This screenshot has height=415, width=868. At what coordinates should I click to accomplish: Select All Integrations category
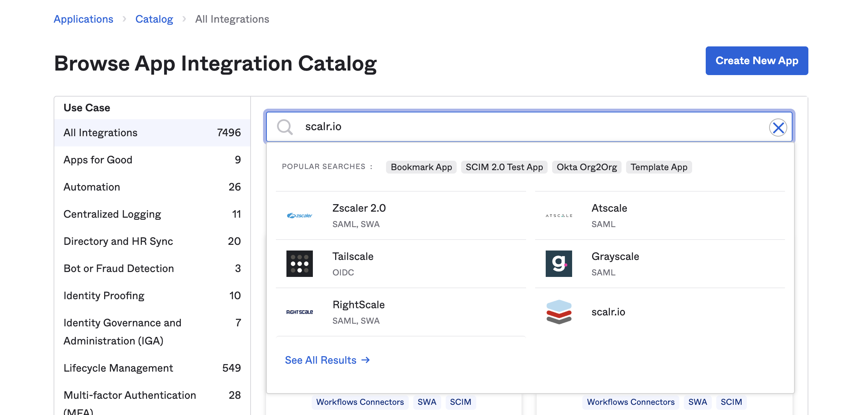[x=100, y=133]
